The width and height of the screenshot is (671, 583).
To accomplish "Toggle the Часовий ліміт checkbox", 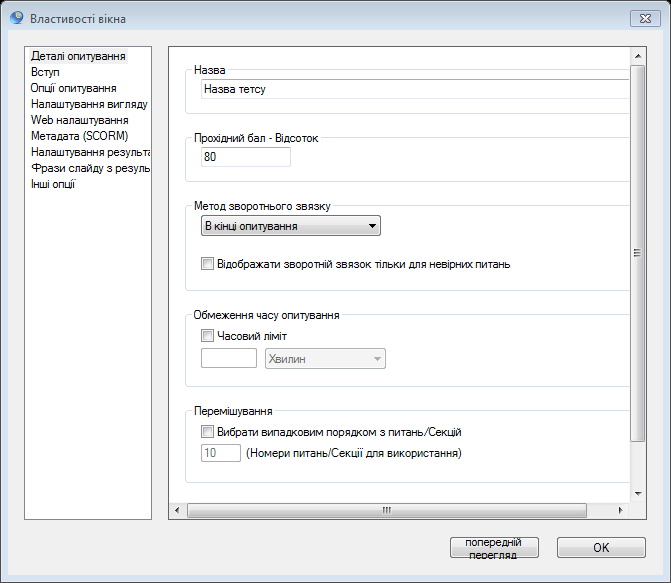I will point(207,336).
